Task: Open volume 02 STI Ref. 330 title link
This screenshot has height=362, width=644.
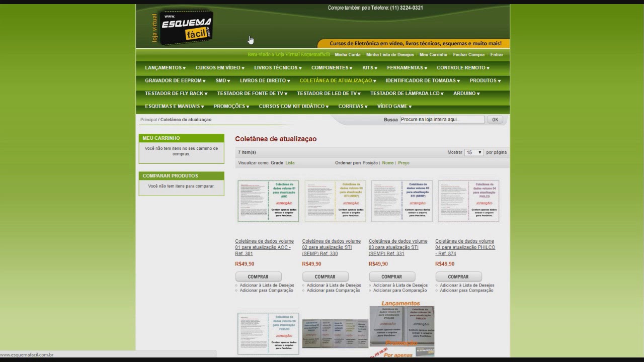Action: click(331, 247)
